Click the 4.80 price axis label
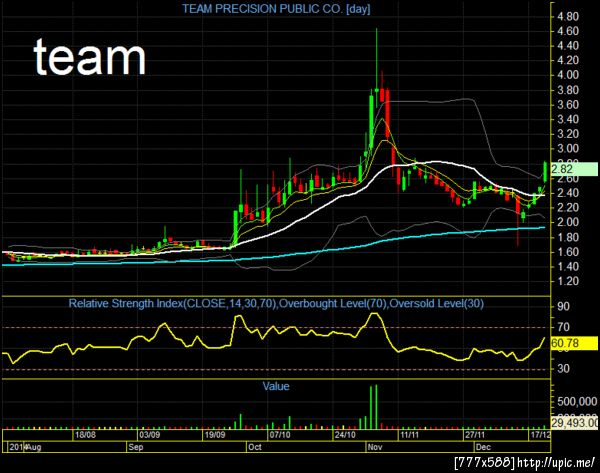This screenshot has height=473, width=600. pos(568,17)
